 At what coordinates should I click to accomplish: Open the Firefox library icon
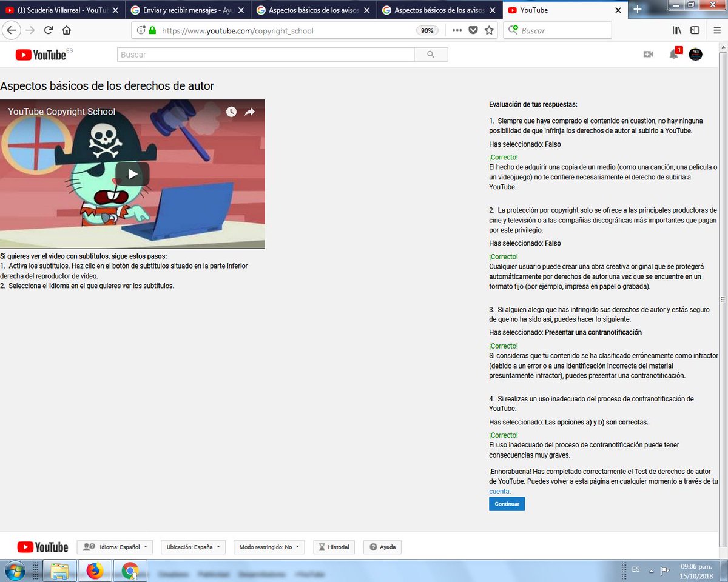pyautogui.click(x=677, y=30)
